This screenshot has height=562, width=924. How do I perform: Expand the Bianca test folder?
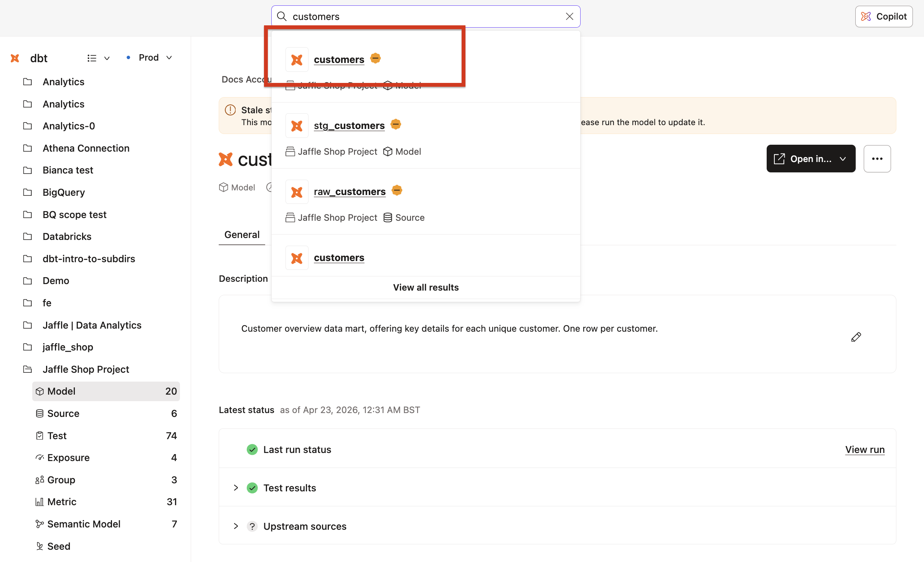click(68, 170)
